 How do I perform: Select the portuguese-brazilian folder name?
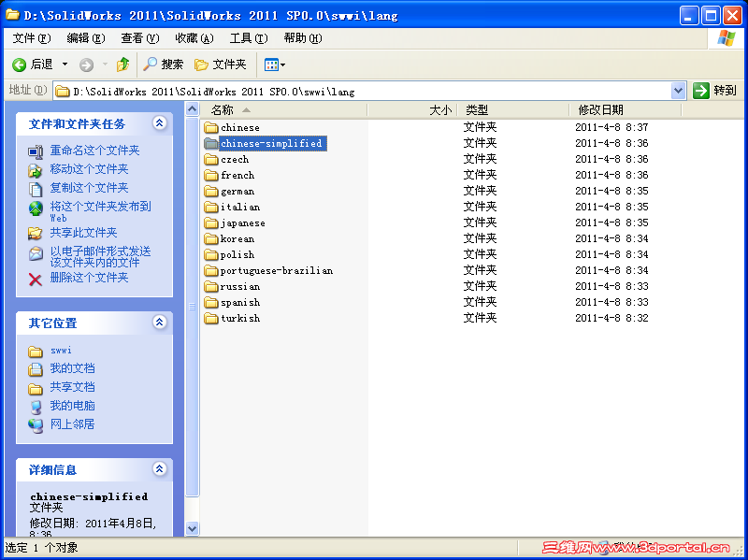pos(277,270)
